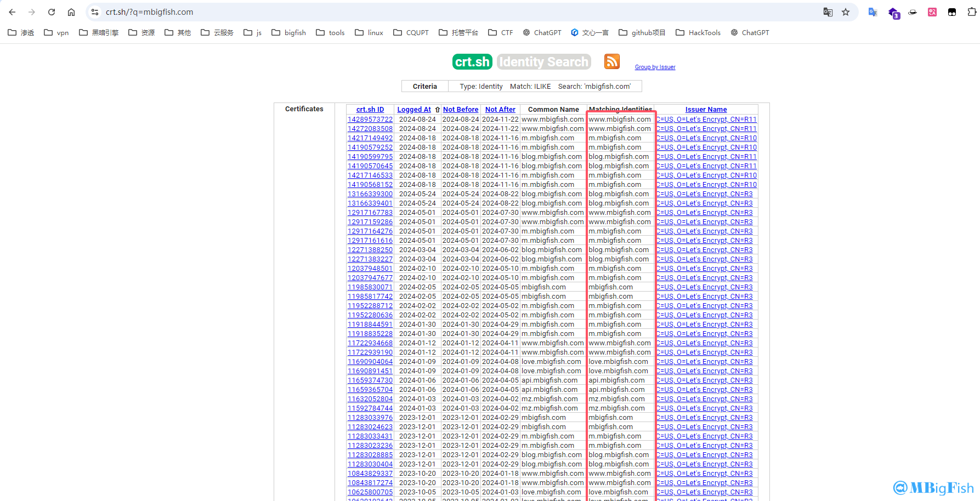Select love.mbigfish.com common name in row 11690904064
The width and height of the screenshot is (980, 501).
(x=551, y=362)
